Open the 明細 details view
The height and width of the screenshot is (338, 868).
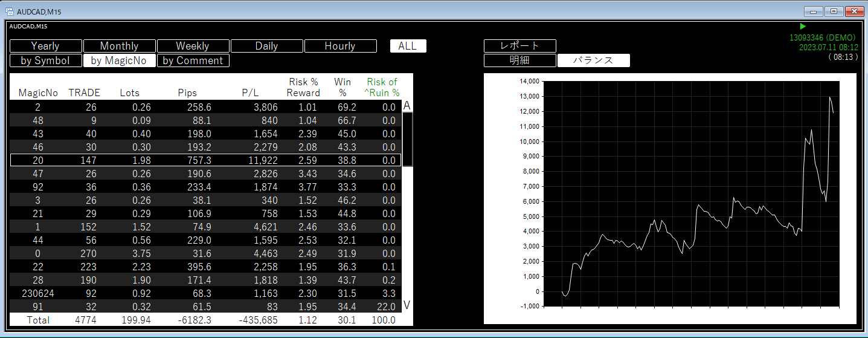coord(520,60)
